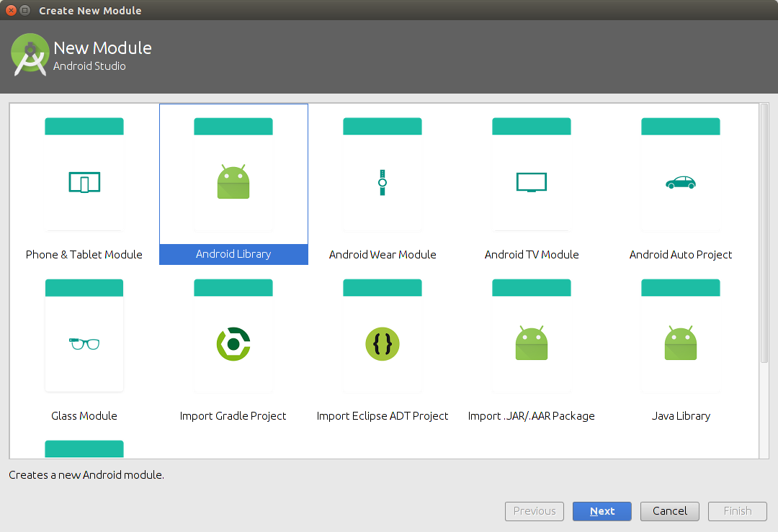Viewport: 778px width, 532px height.
Task: Choose the Import .JAR/.AAR Package icon
Action: (x=532, y=343)
